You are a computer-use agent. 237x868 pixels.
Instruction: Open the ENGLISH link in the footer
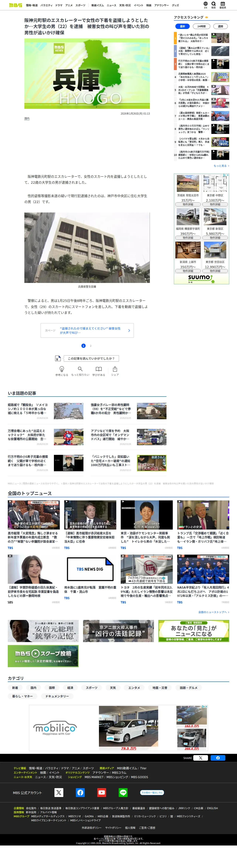[212, 808]
